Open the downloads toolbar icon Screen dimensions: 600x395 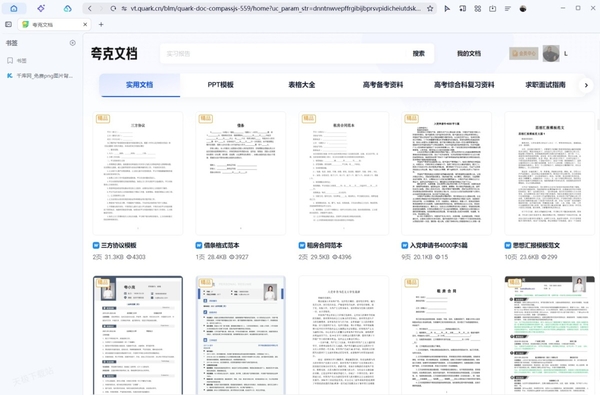pos(492,8)
